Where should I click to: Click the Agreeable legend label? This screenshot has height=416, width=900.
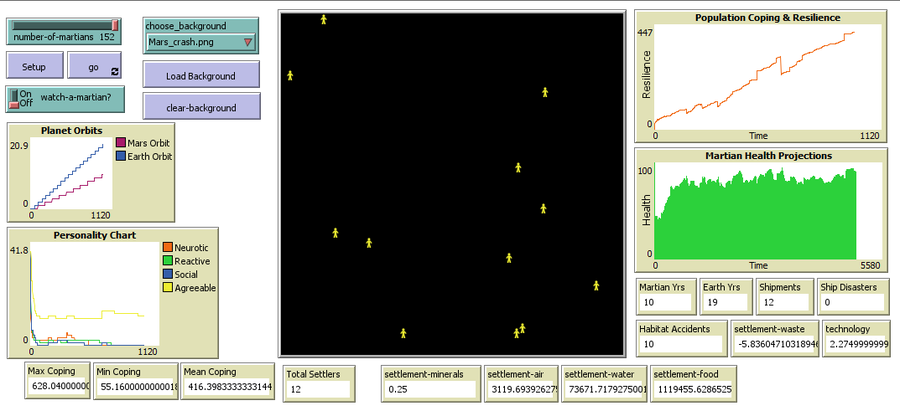[x=195, y=288]
